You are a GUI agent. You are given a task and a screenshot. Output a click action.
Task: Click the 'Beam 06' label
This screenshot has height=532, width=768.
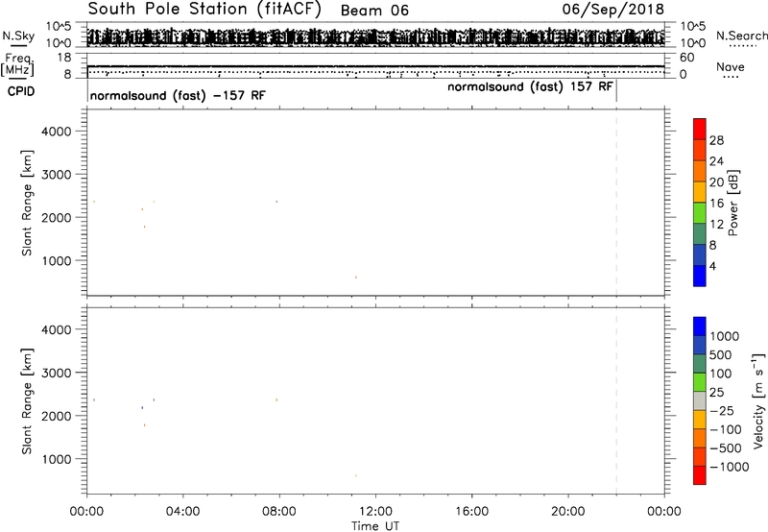[374, 11]
